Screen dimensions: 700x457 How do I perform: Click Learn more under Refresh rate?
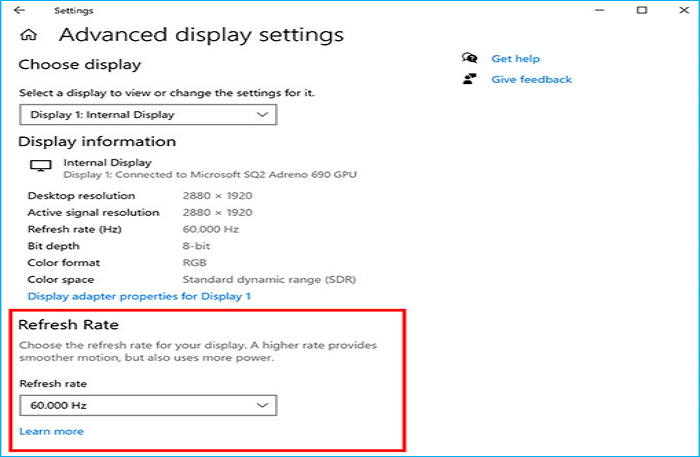(x=51, y=431)
